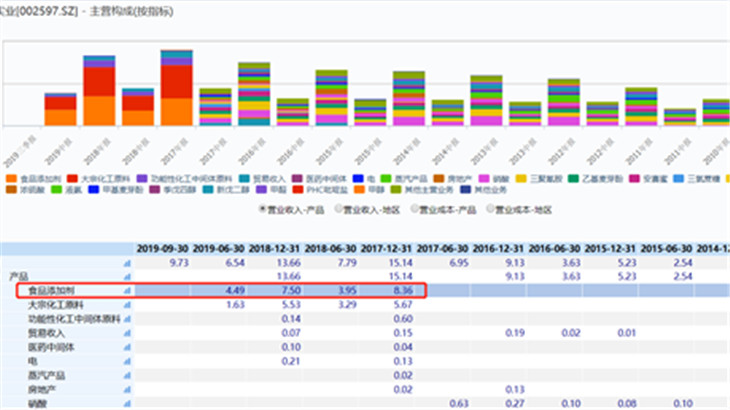
Task: Show chart for 功能性化工中间体原料 row
Action: click(127, 319)
